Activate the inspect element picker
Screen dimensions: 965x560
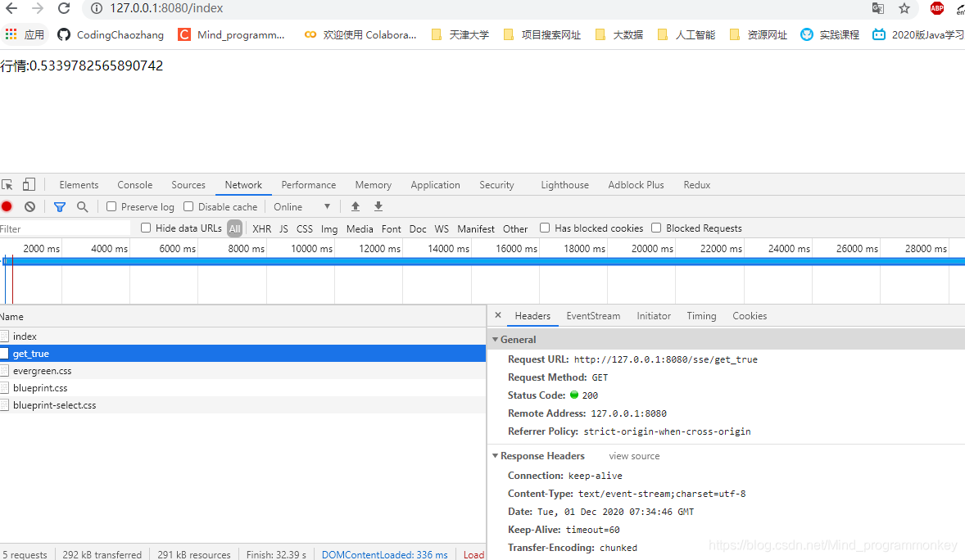pos(7,184)
